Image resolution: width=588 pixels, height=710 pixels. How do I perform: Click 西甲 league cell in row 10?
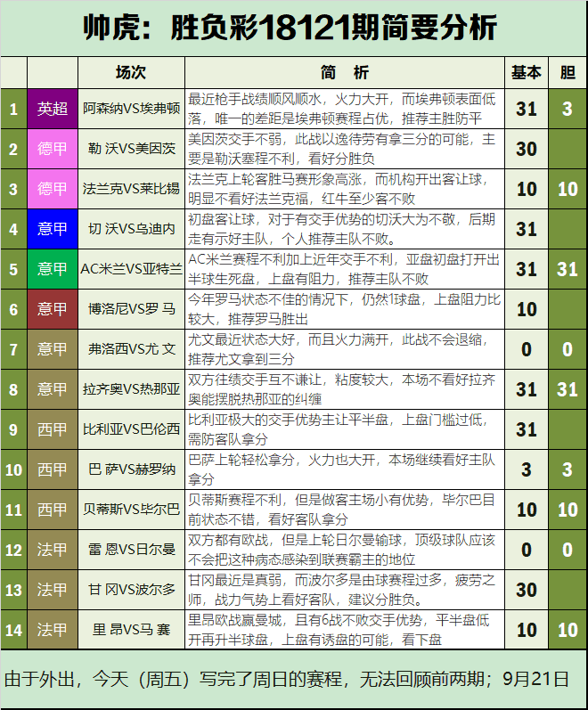coord(53,469)
